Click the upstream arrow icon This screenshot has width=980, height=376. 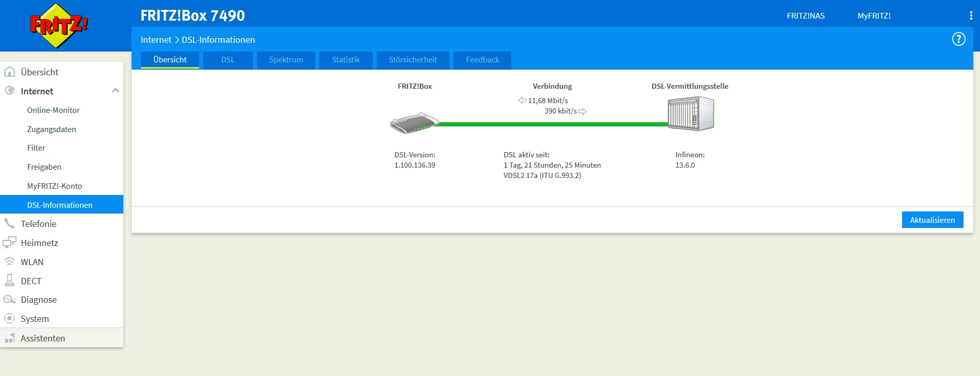(583, 111)
